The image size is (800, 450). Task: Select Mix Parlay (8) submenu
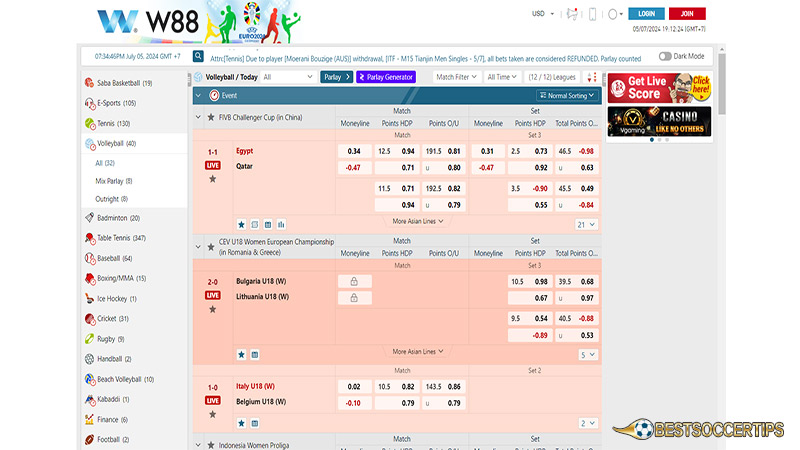(114, 181)
